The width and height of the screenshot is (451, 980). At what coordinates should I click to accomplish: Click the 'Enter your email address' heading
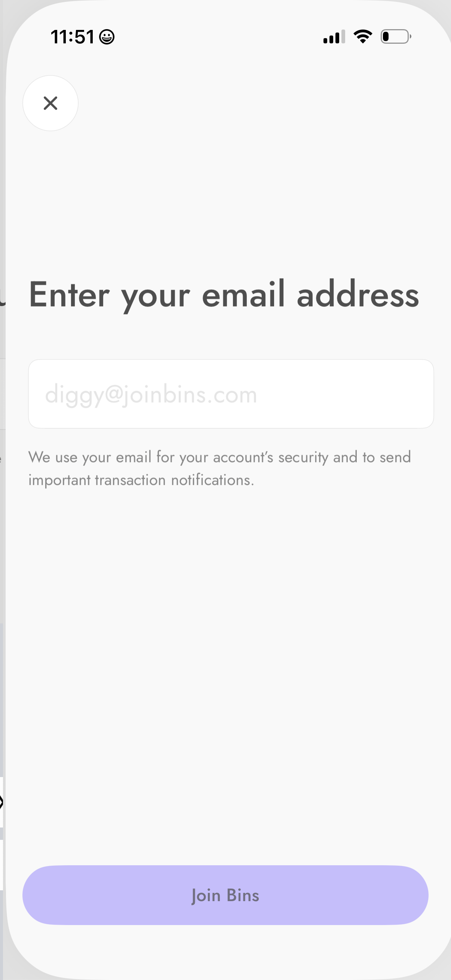pos(224,295)
